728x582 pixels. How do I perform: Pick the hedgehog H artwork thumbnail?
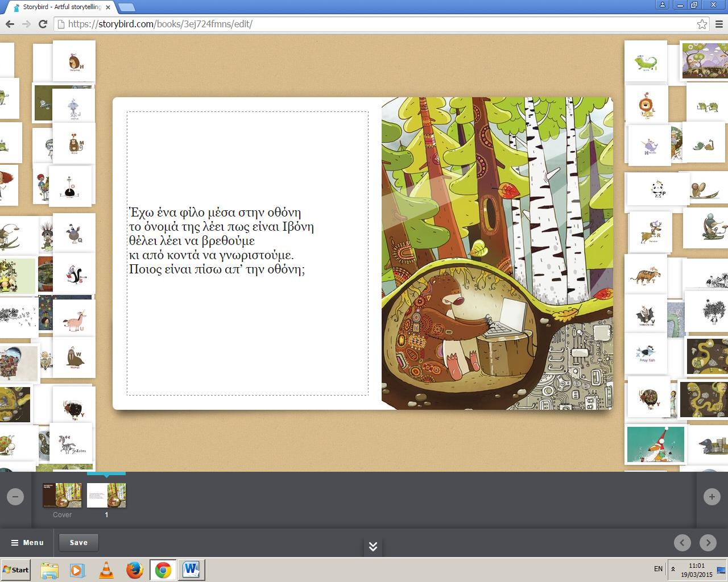(74, 61)
